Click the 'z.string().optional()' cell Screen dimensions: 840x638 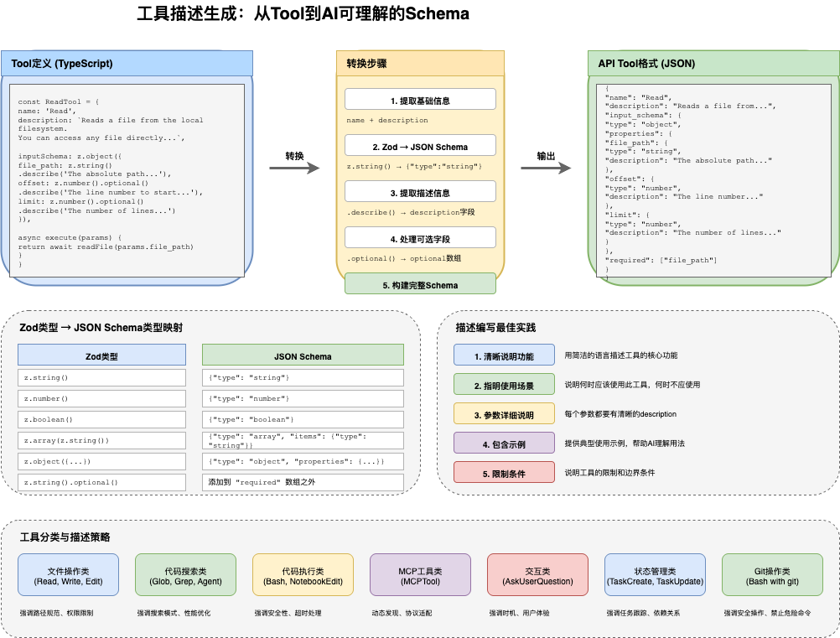pos(101,482)
